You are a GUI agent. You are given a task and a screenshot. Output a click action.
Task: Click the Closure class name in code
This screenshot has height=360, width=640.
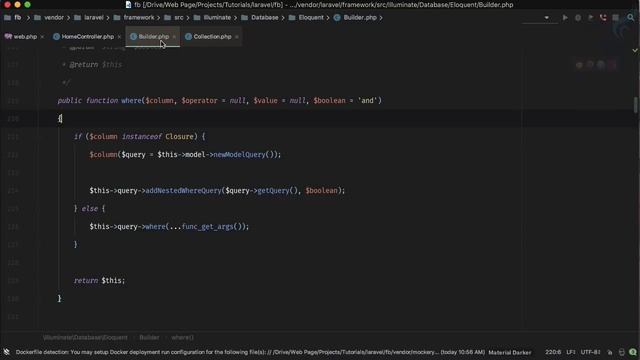179,136
